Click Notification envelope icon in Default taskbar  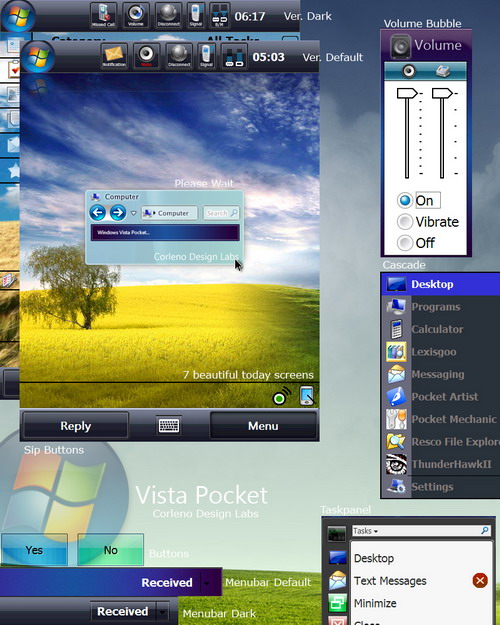click(x=114, y=56)
